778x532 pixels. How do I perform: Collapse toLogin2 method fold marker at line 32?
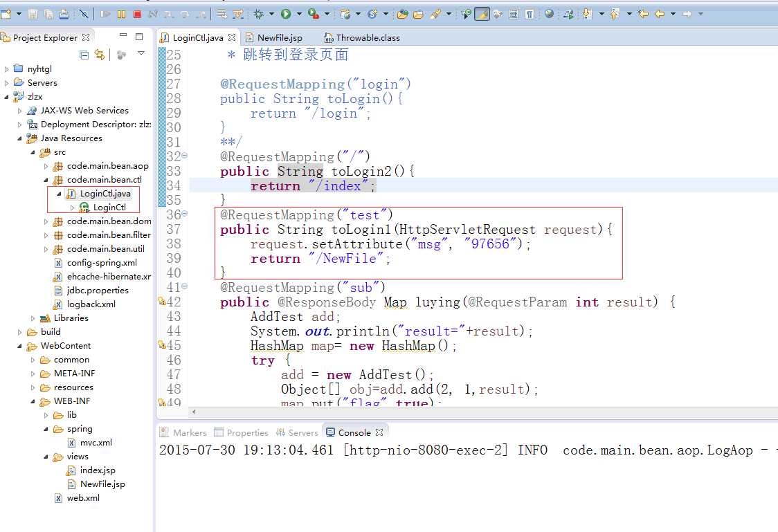[185, 157]
